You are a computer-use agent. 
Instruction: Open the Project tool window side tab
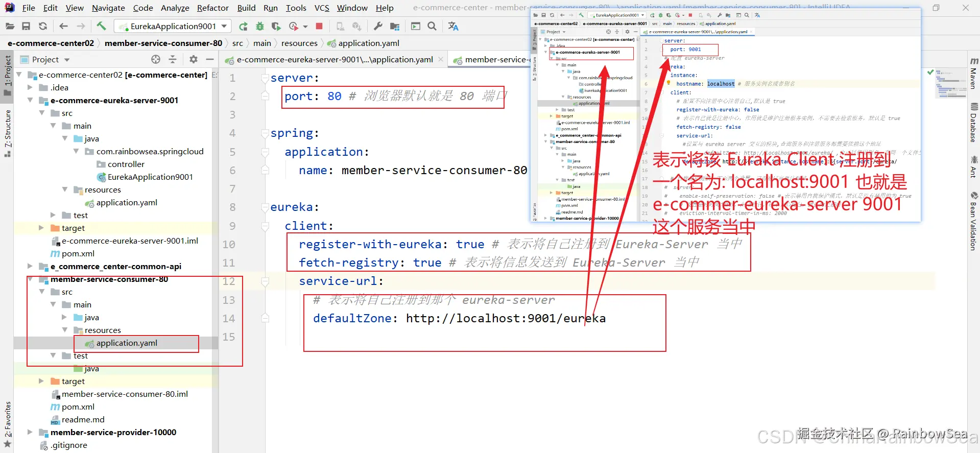[7, 76]
